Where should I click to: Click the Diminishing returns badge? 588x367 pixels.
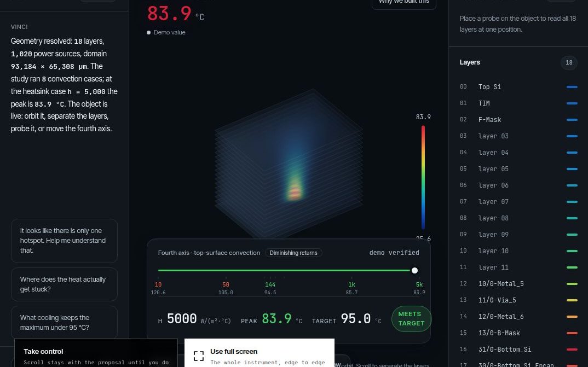tap(293, 253)
